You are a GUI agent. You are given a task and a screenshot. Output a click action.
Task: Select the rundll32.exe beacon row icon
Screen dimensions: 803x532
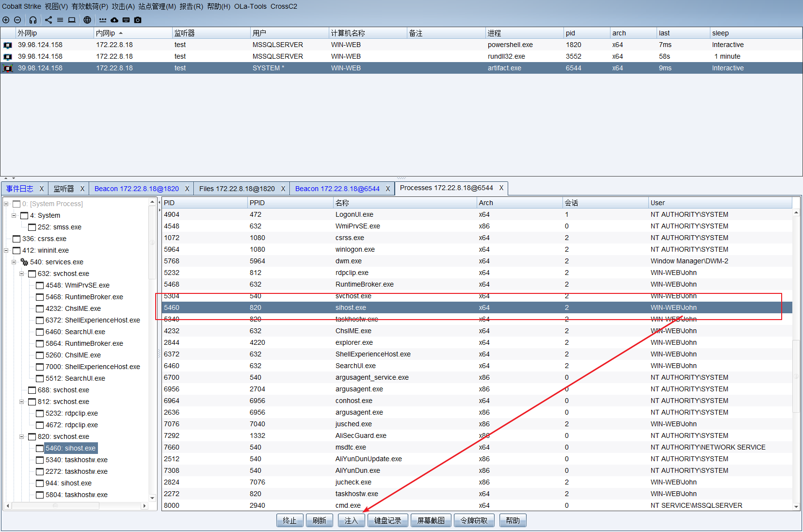pos(8,57)
